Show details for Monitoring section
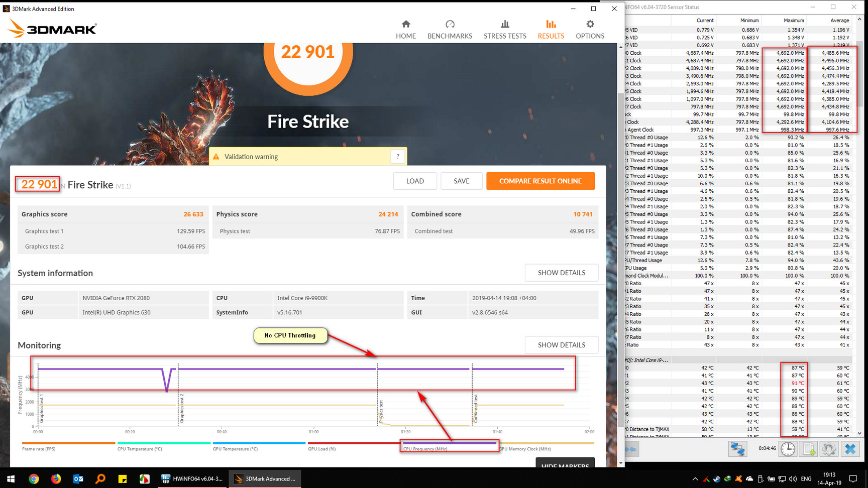The image size is (868, 488). click(x=561, y=345)
